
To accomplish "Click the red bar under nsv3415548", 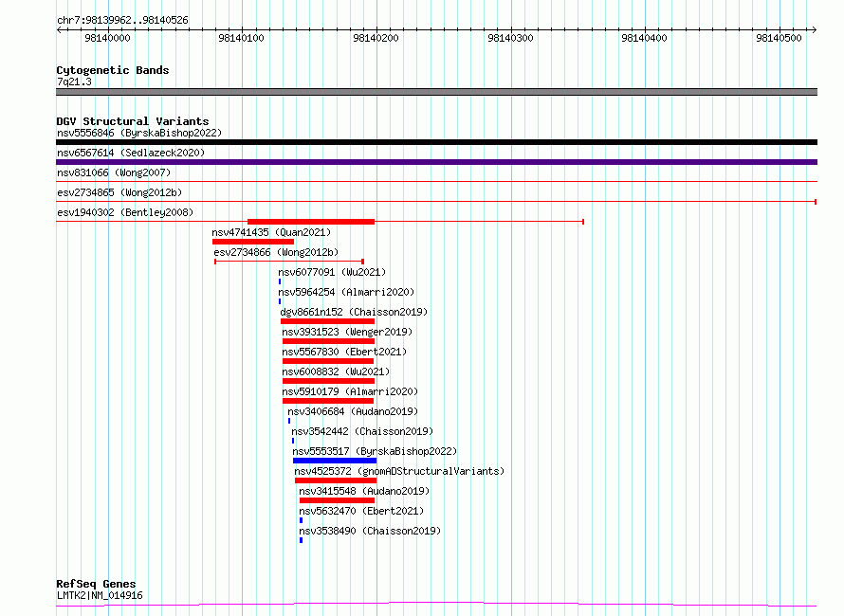I will pos(337,501).
